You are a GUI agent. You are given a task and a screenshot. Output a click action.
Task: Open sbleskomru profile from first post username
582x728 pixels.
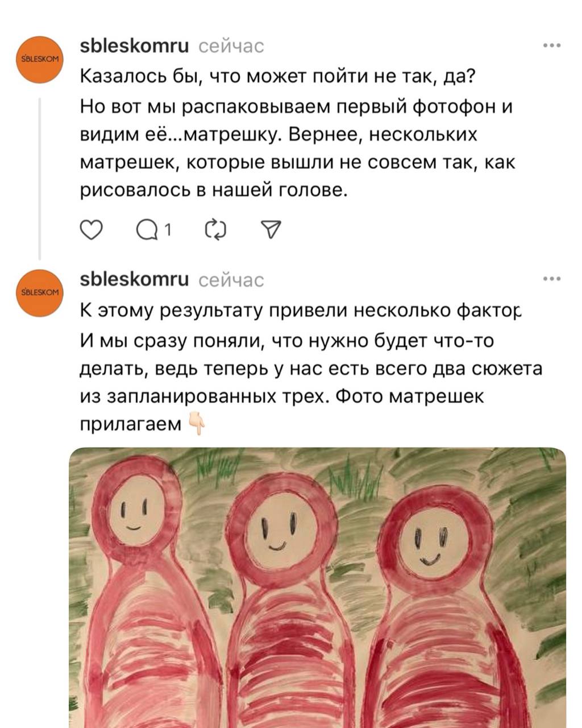point(135,45)
